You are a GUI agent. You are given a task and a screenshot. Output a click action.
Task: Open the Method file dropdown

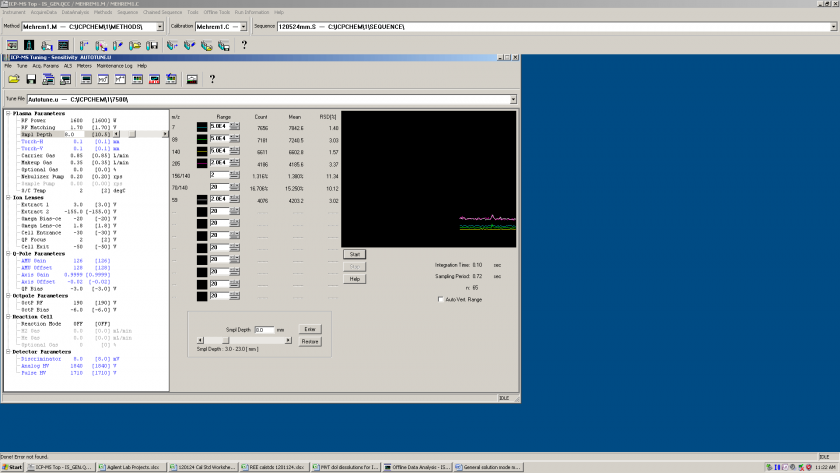(162, 26)
